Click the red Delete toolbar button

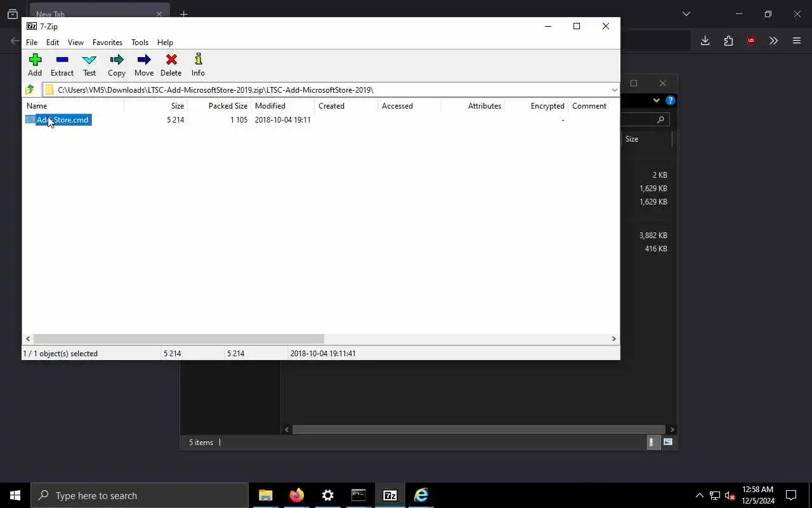point(171,65)
